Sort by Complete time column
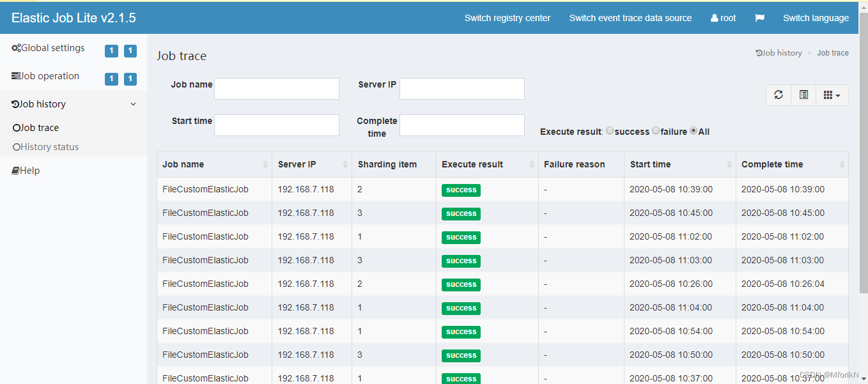This screenshot has height=384, width=868. coord(792,164)
